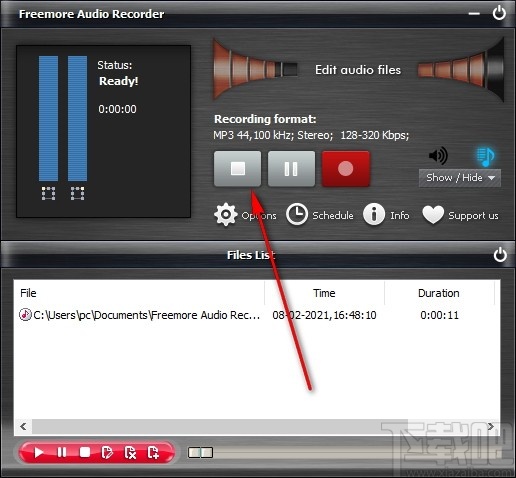The width and height of the screenshot is (516, 478).
Task: Click the right channel level meter bar
Action: (x=77, y=118)
